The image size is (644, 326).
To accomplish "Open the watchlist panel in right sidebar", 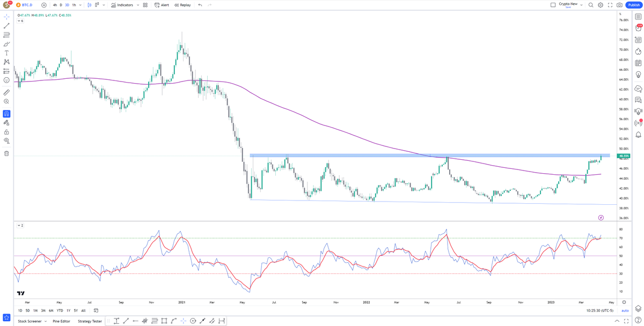I will tap(638, 17).
